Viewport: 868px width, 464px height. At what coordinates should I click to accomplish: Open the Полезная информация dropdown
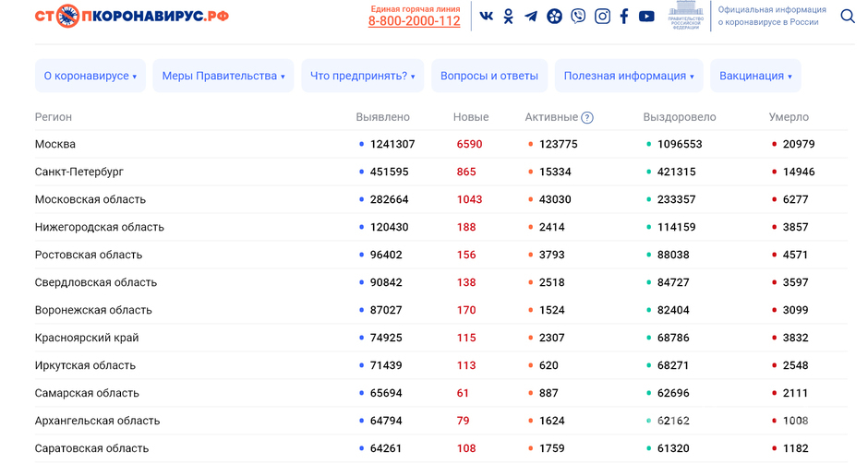pos(629,76)
